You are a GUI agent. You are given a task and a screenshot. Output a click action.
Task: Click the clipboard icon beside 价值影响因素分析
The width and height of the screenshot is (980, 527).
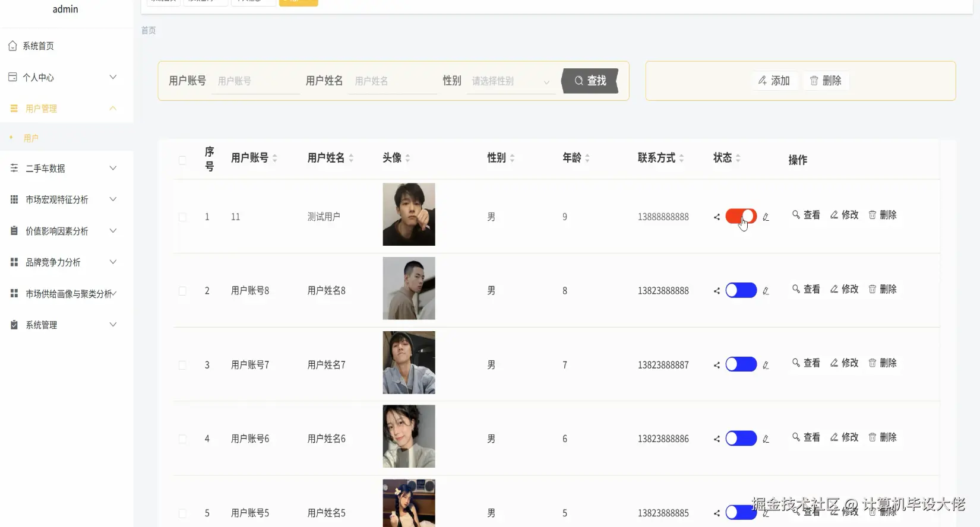click(14, 231)
